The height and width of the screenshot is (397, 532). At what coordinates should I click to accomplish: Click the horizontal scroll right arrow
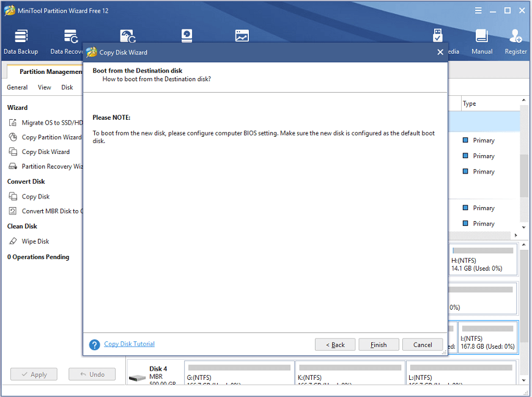pyautogui.click(x=515, y=235)
